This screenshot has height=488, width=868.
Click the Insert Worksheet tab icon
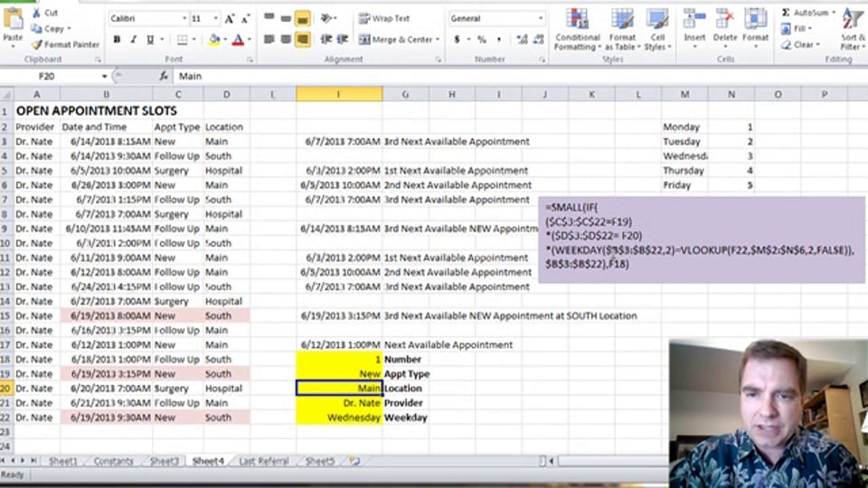point(354,461)
